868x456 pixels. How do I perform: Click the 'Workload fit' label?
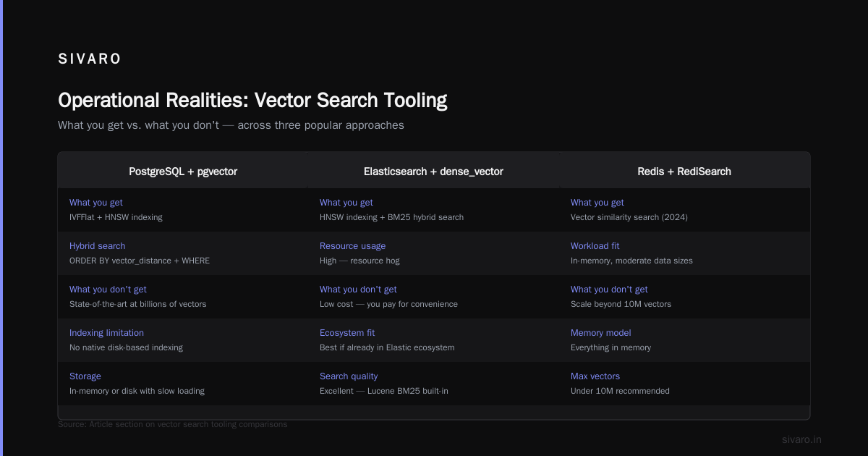coord(595,246)
